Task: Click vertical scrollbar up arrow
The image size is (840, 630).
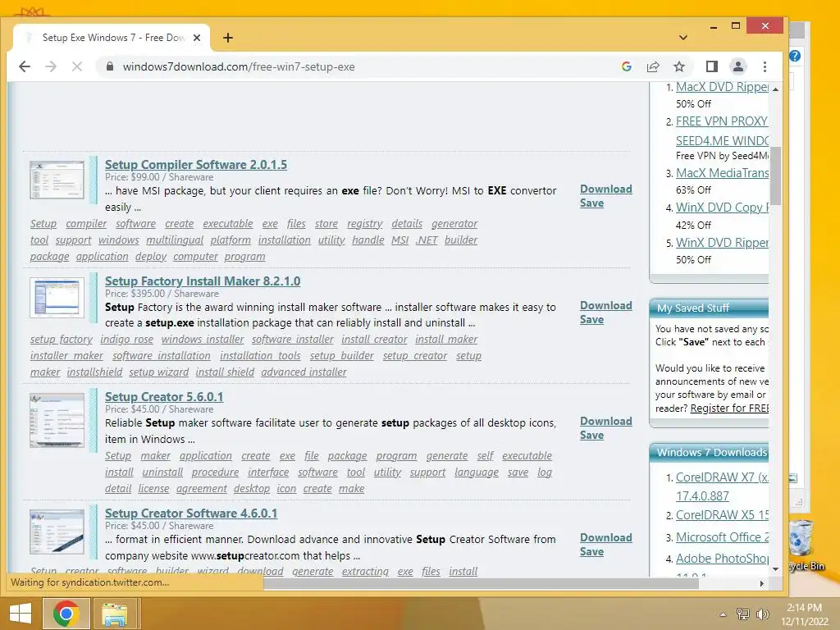Action: (x=775, y=89)
